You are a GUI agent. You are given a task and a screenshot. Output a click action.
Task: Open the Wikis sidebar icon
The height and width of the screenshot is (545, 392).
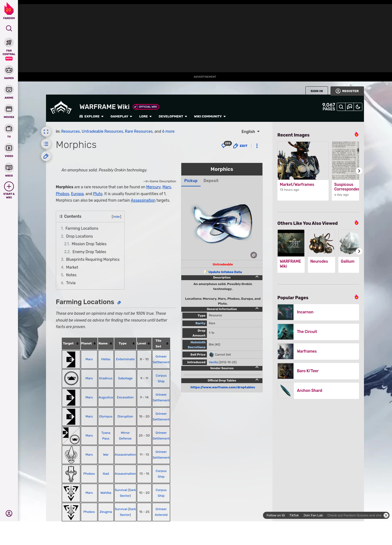[x=9, y=167]
